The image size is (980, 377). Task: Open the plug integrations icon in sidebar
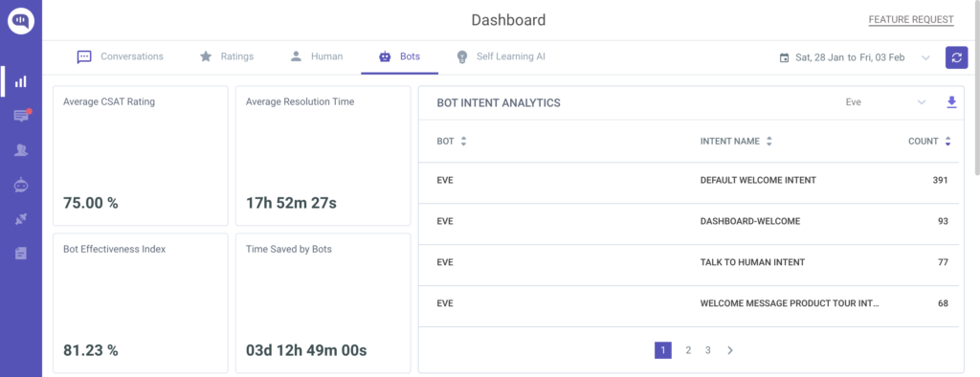click(x=21, y=219)
